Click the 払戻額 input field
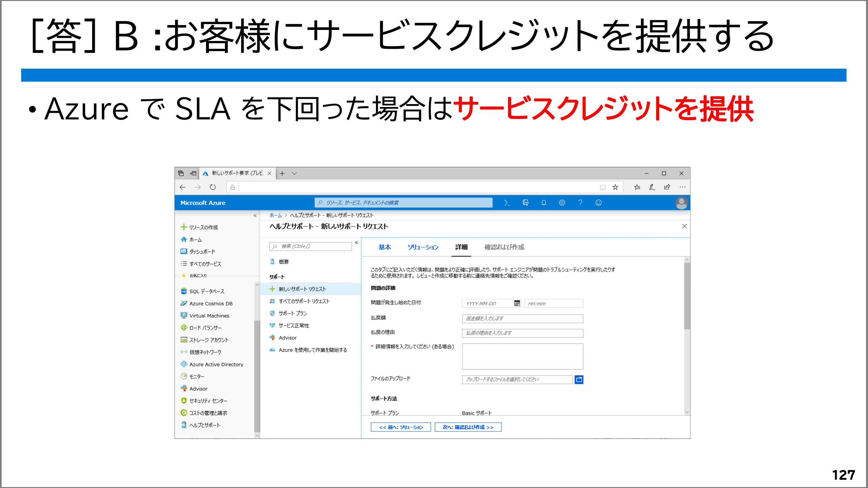 tap(522, 319)
